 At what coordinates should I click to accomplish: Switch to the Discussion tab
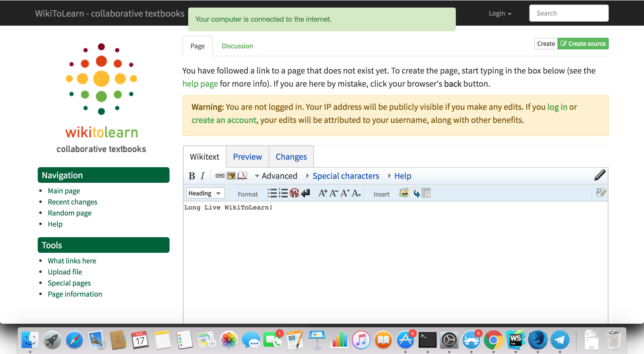pos(237,46)
